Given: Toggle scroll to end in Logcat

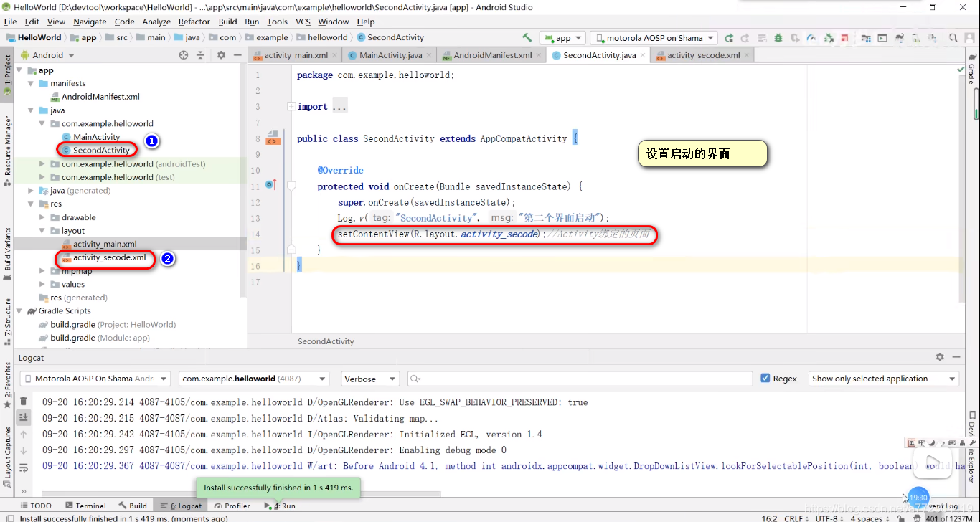Looking at the screenshot, I should tap(24, 417).
